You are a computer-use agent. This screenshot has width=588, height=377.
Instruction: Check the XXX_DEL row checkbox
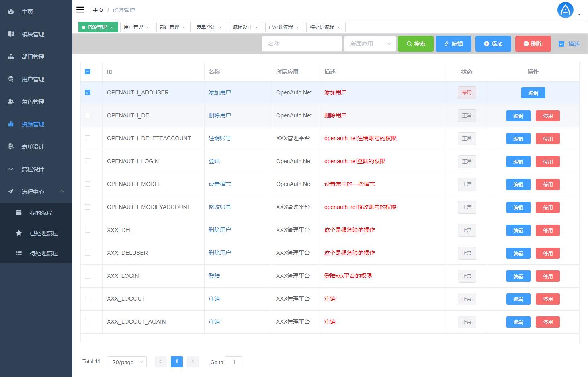coord(88,230)
